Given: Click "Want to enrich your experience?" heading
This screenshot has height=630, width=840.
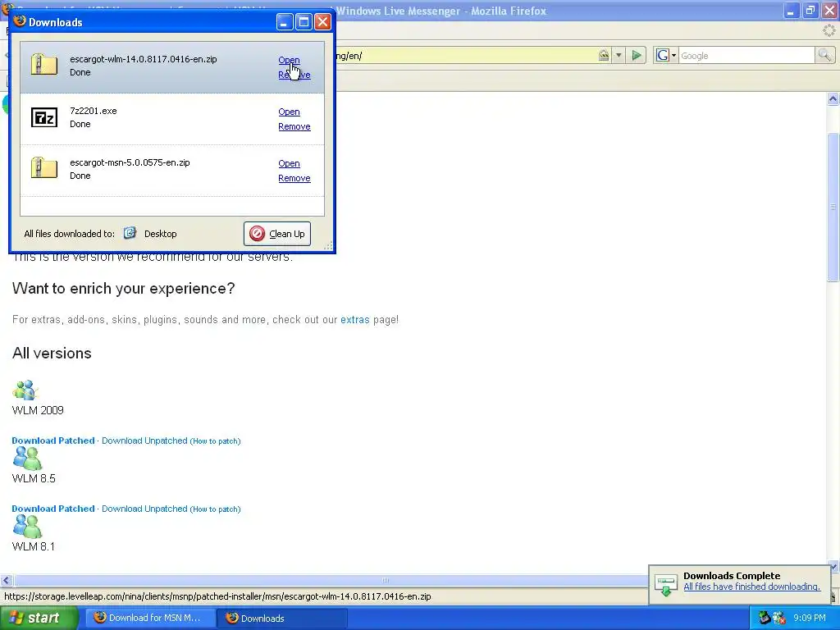Looking at the screenshot, I should [x=123, y=289].
